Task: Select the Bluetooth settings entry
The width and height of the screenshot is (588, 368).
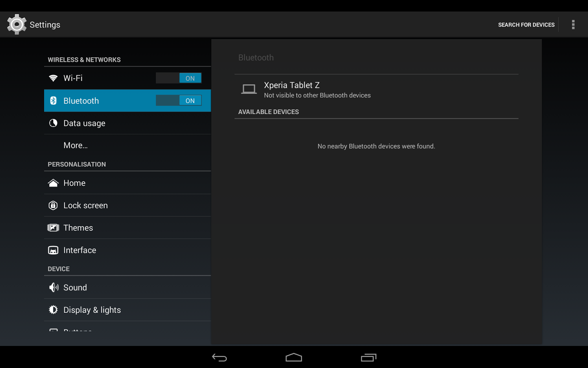Action: (x=128, y=100)
